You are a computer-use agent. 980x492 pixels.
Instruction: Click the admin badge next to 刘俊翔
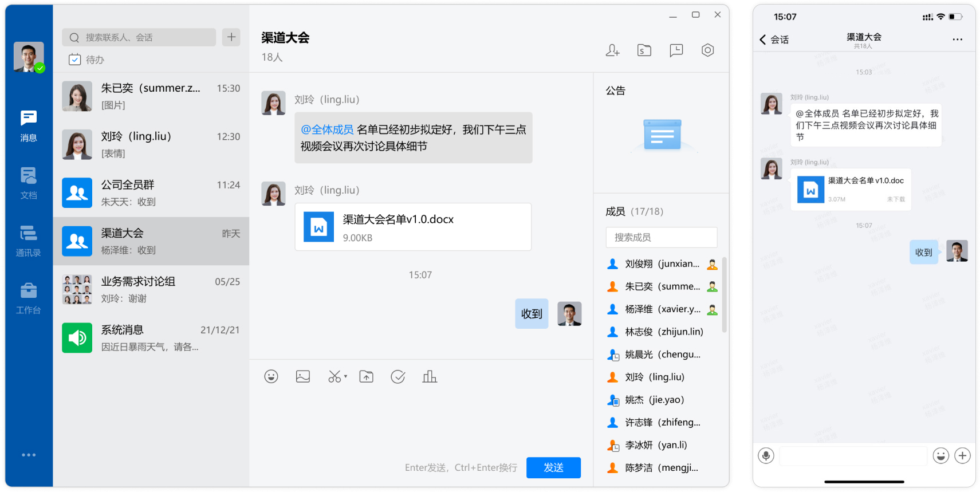713,264
